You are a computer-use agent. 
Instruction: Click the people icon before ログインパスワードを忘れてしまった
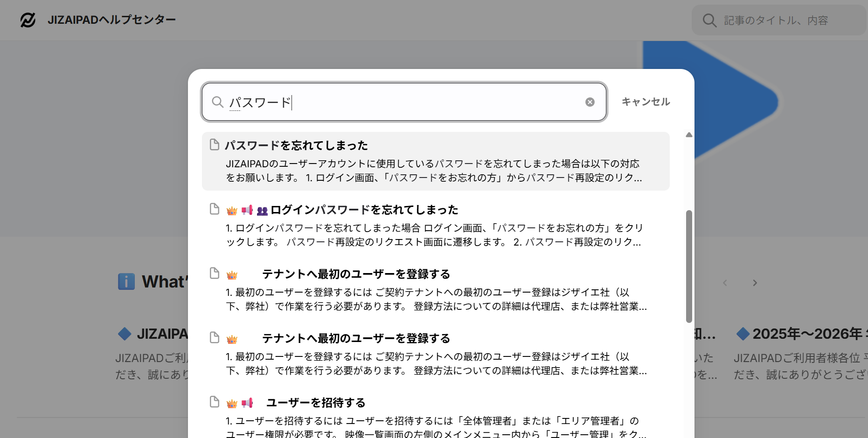[x=263, y=211]
